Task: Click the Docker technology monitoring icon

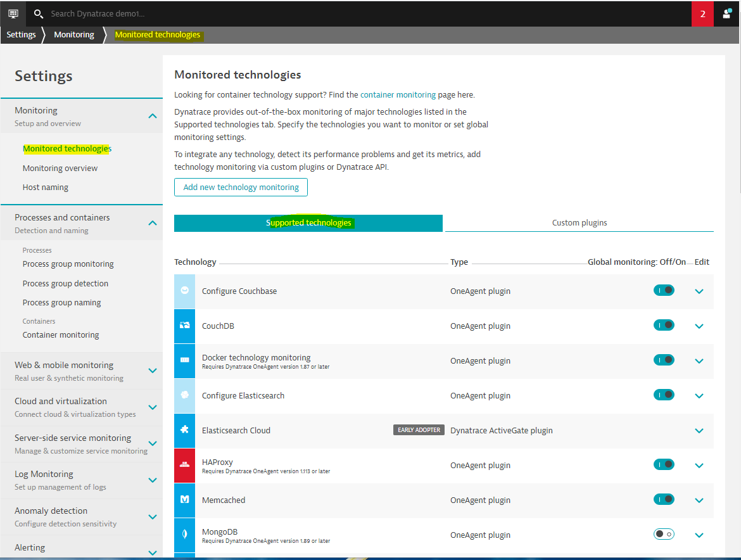Action: 184,361
